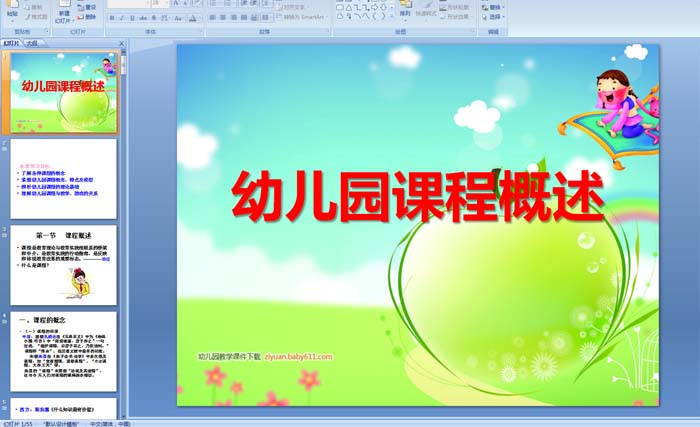Select slide 2 thumbnail with blue bullets
The height and width of the screenshot is (427, 700).
pos(64,179)
